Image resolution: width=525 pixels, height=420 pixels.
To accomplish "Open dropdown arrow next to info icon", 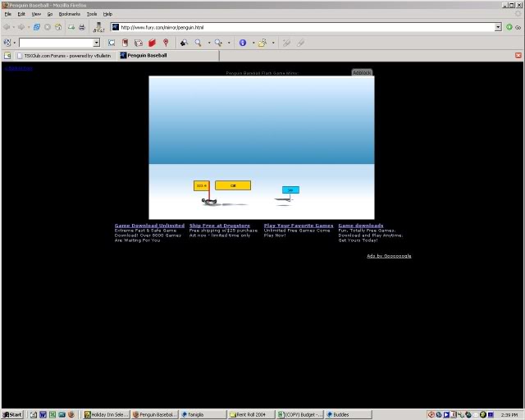I will tap(253, 43).
